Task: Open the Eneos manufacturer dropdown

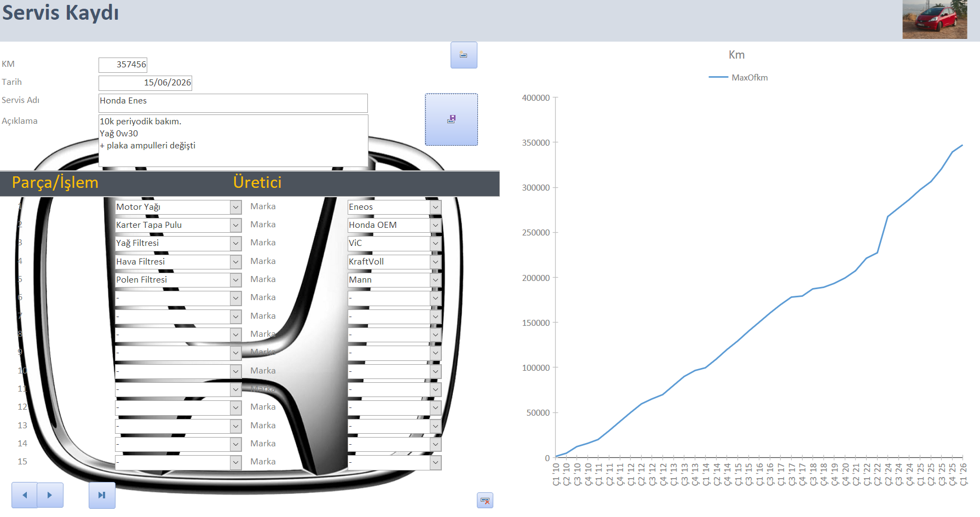Action: point(435,207)
